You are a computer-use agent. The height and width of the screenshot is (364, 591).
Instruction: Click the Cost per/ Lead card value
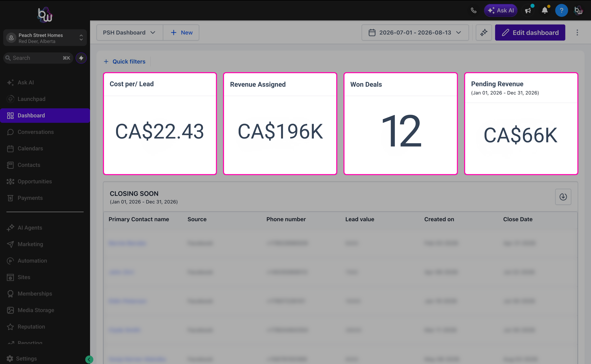point(160,131)
